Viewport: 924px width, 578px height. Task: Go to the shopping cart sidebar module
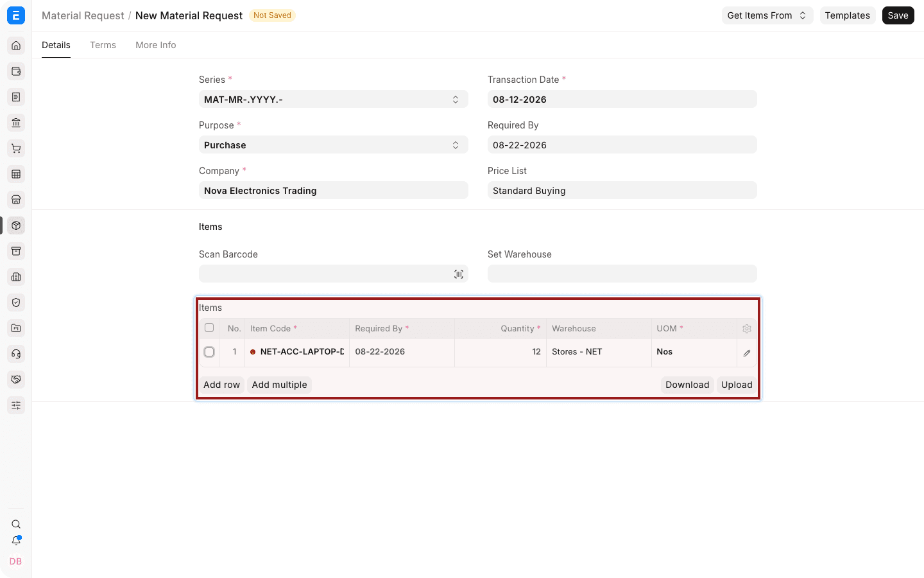click(x=16, y=148)
